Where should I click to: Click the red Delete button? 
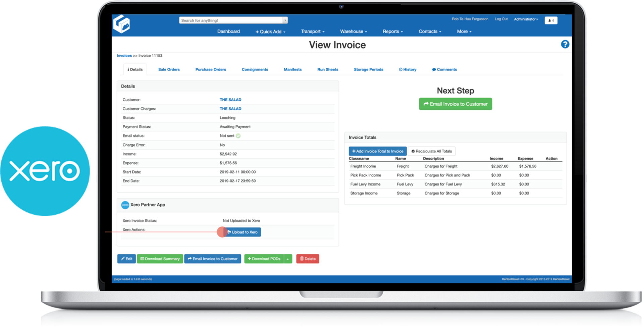pos(308,259)
